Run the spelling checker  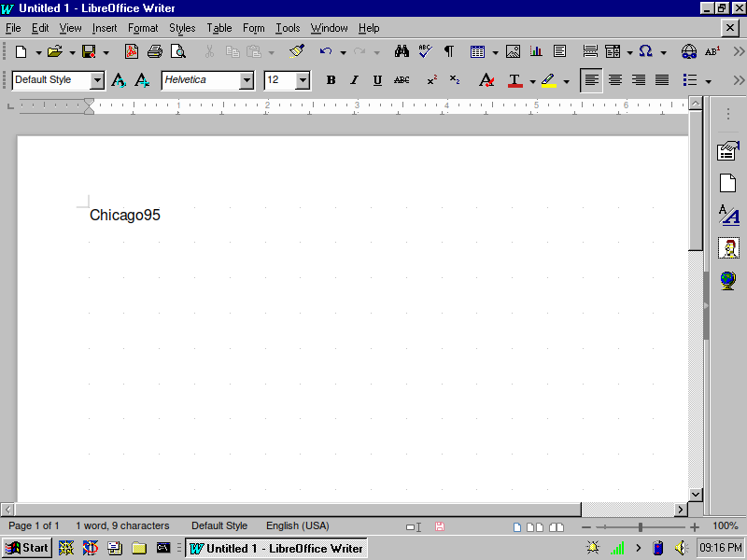[x=425, y=51]
